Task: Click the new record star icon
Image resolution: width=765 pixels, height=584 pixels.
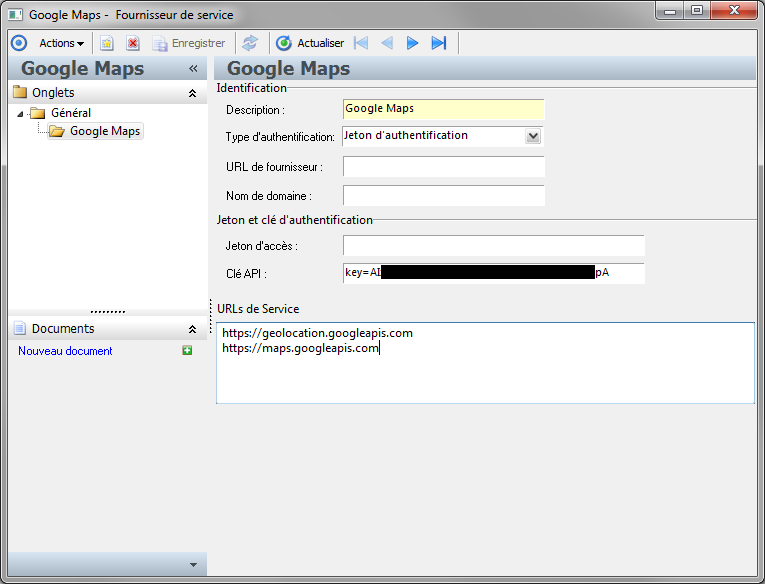Action: [107, 43]
